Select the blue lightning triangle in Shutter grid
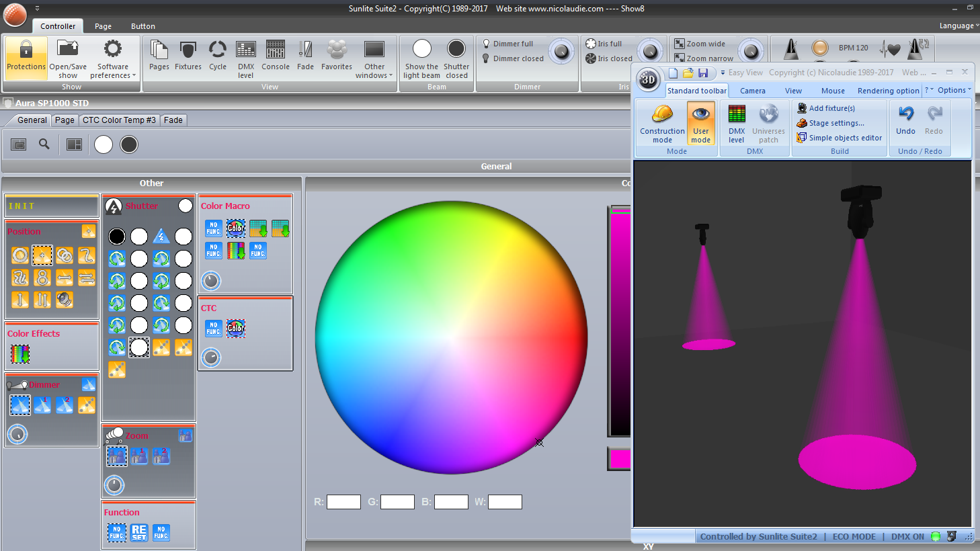The image size is (980, 551). click(161, 236)
